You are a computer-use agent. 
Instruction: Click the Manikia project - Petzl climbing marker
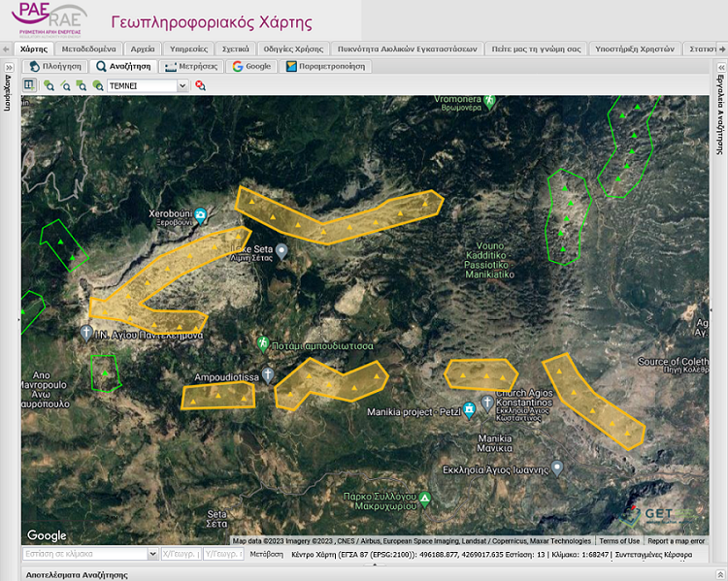470,410
